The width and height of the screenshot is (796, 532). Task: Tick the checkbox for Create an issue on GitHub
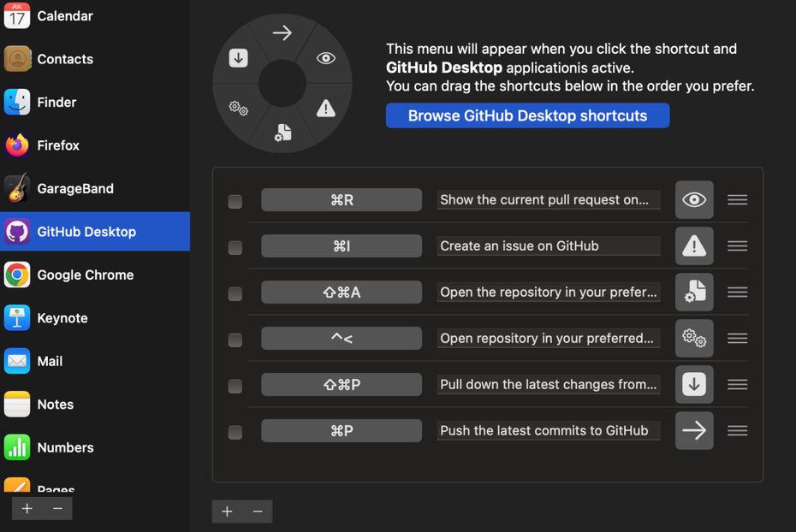tap(235, 247)
